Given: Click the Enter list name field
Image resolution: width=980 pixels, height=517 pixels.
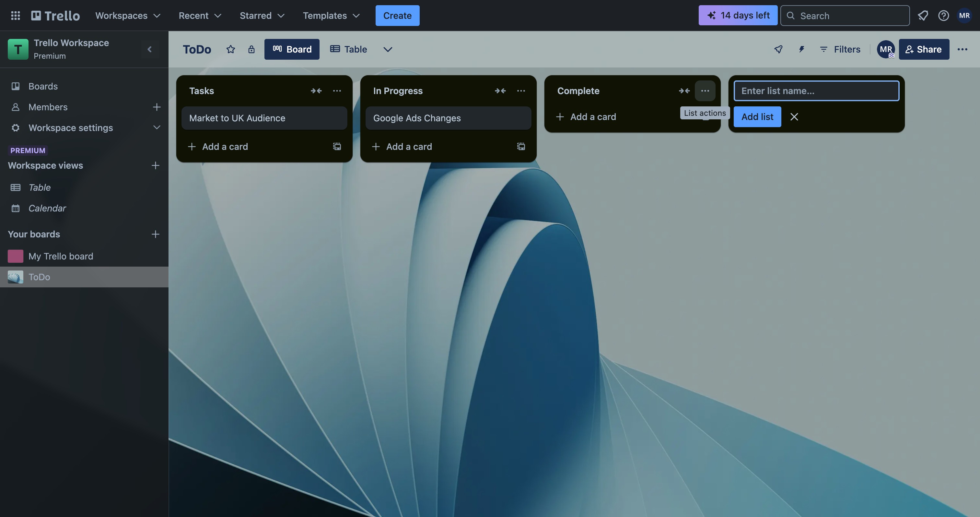Looking at the screenshot, I should coord(816,90).
